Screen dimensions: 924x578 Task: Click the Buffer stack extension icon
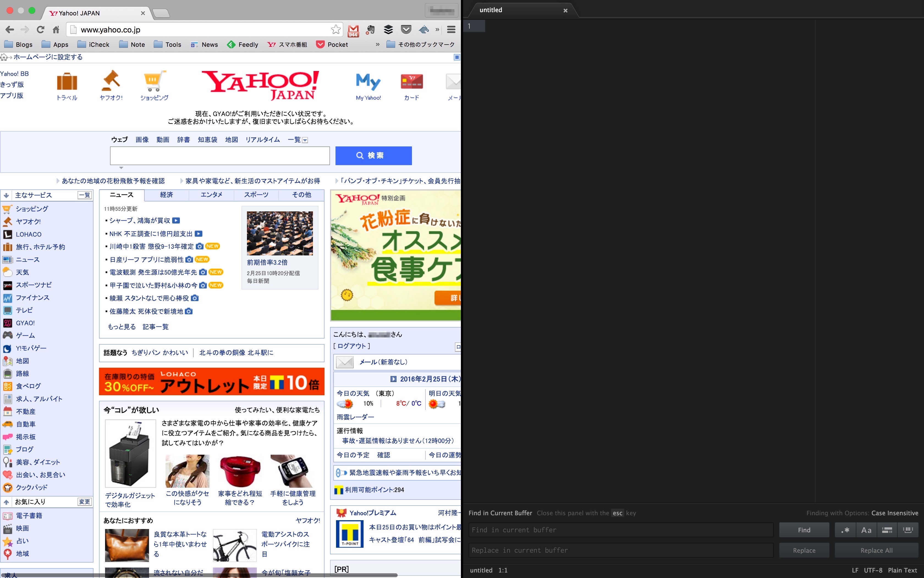388,29
